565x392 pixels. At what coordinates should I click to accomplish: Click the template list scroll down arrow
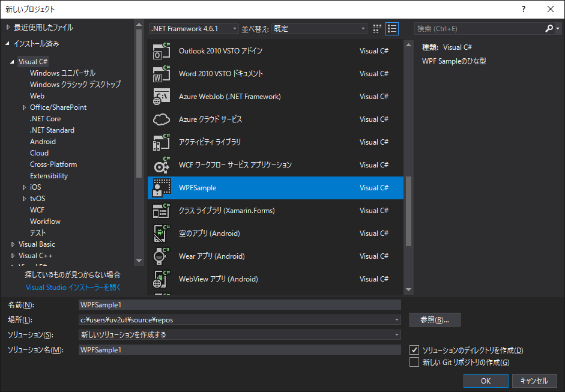[x=408, y=289]
